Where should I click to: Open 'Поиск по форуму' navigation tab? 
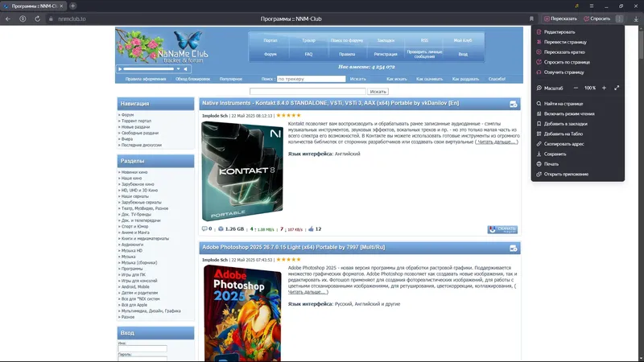pos(347,41)
